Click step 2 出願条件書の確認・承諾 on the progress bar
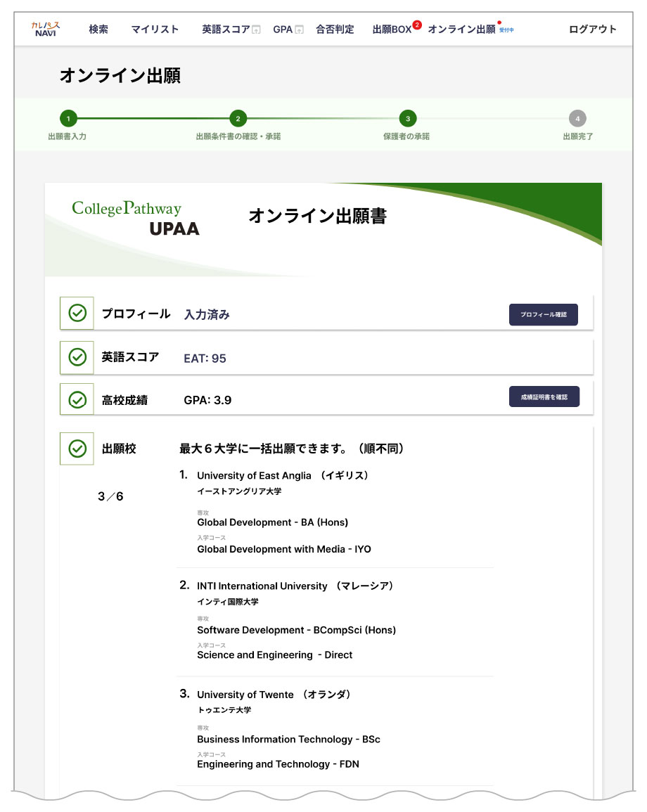The width and height of the screenshot is (647, 812). pyautogui.click(x=238, y=119)
